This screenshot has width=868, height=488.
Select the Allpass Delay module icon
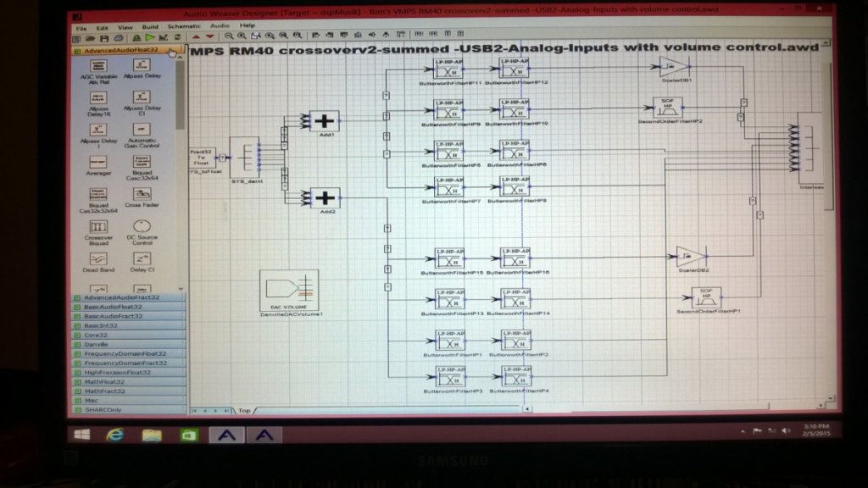point(142,64)
